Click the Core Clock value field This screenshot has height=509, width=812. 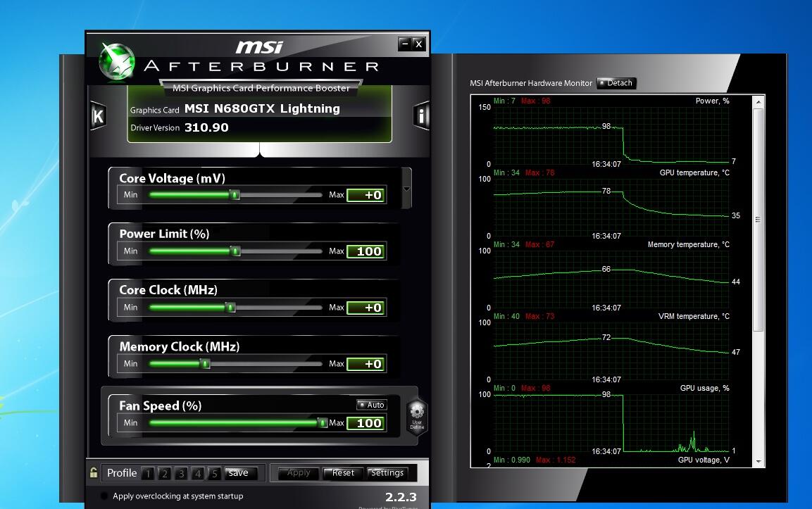tap(366, 308)
